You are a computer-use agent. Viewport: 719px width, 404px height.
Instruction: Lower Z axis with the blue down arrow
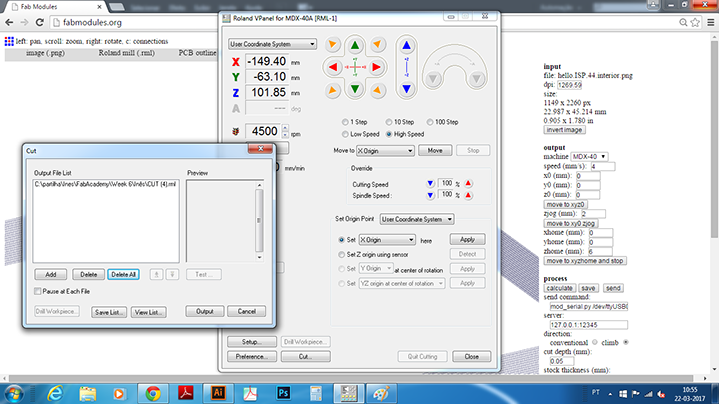[x=406, y=89]
